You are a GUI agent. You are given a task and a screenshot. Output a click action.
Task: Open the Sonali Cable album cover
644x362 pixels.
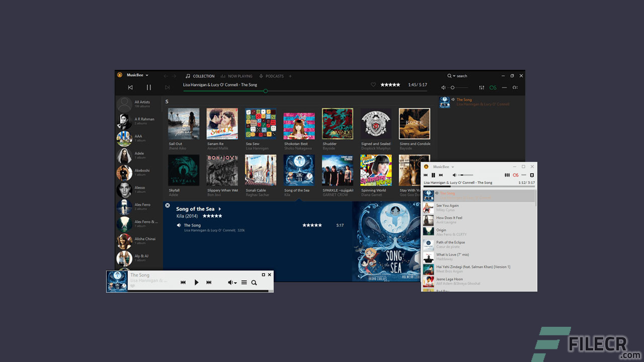coord(261,170)
